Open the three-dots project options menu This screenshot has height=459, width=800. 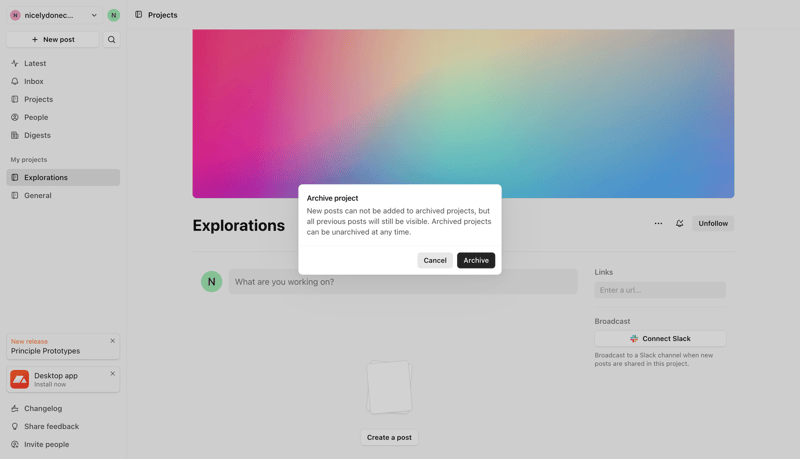tap(658, 224)
